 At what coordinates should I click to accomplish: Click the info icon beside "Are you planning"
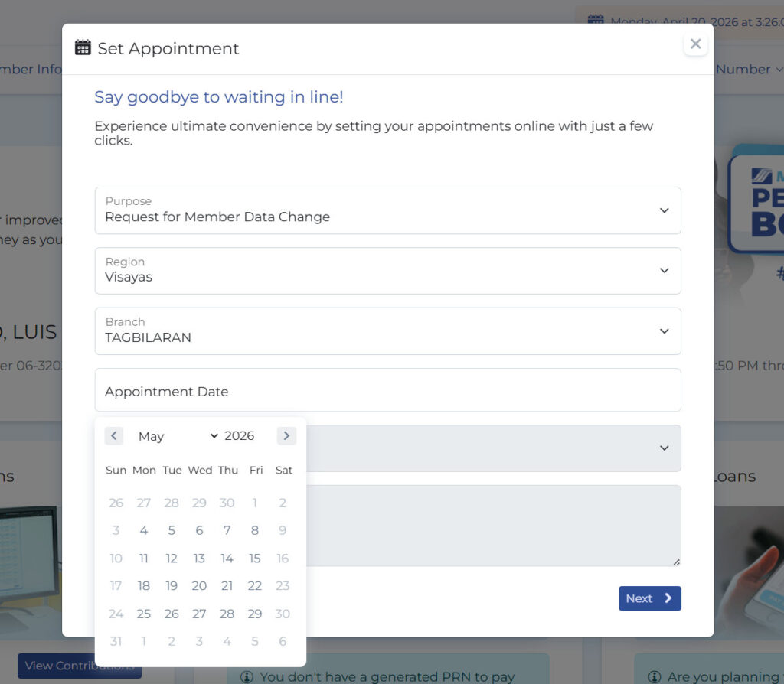(655, 677)
